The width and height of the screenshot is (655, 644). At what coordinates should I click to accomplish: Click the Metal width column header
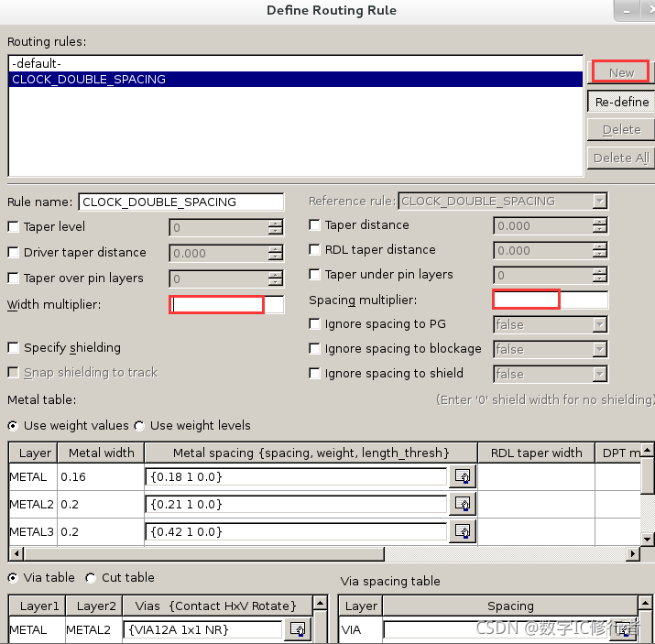(x=101, y=453)
